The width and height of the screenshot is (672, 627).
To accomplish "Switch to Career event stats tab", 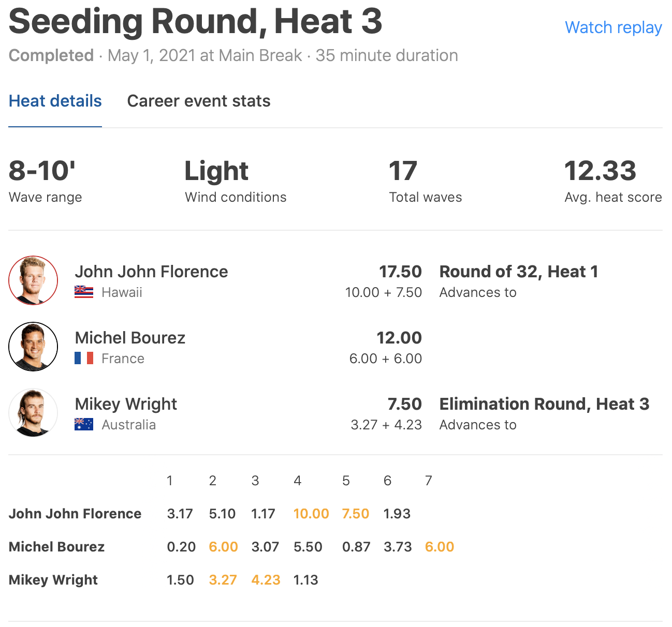I will 199,101.
